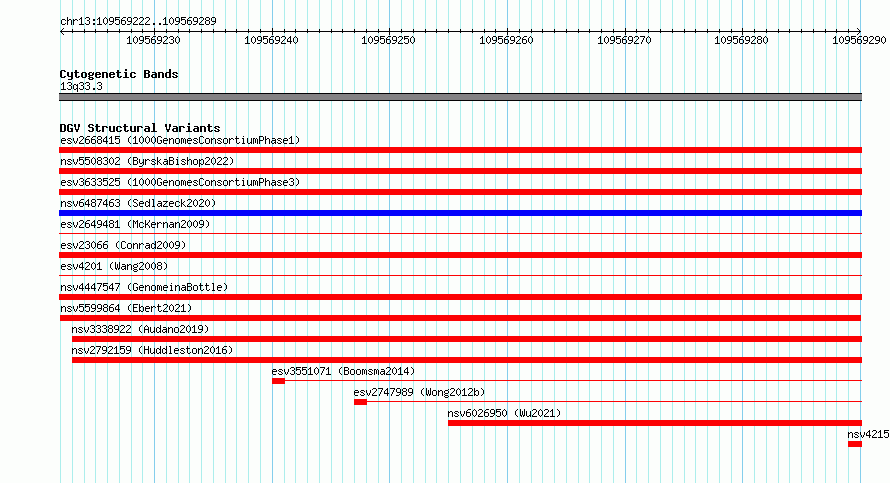The width and height of the screenshot is (890, 483).
Task: Select the red bar of variant esv2668415
Action: click(460, 150)
